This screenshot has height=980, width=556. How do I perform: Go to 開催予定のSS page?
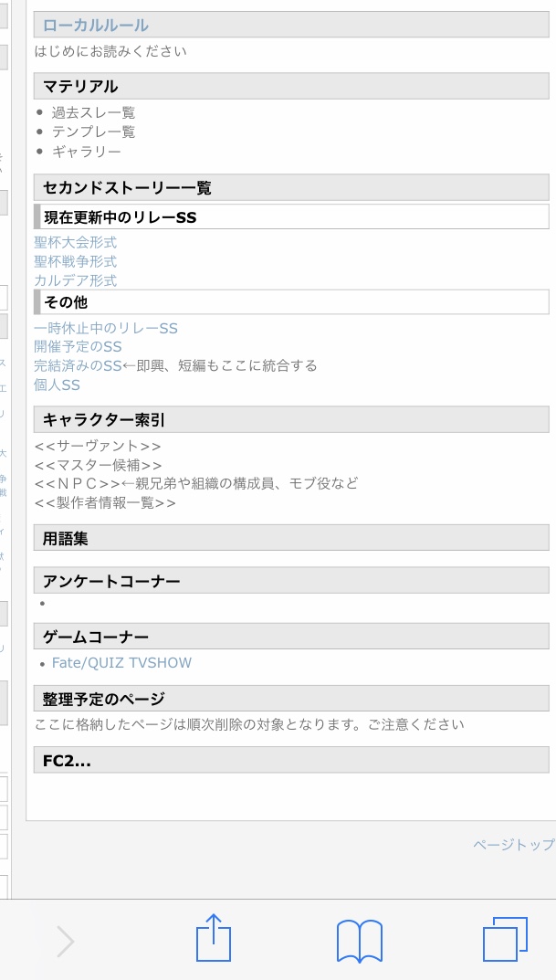(x=78, y=347)
